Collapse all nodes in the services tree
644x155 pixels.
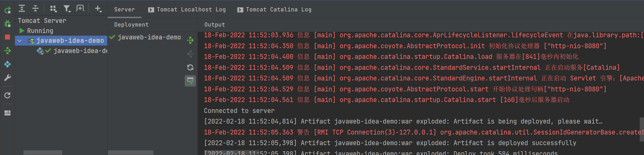35,9
